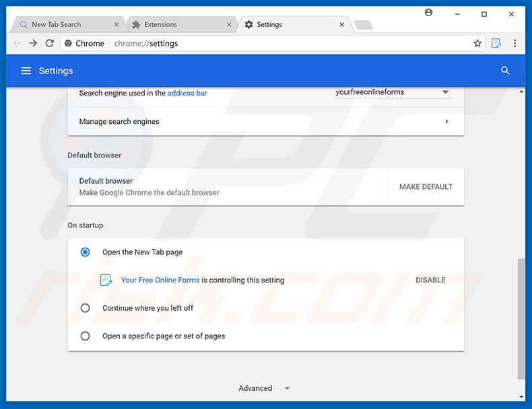The image size is (532, 409).
Task: Go forward with the forward arrow
Action: (x=33, y=43)
